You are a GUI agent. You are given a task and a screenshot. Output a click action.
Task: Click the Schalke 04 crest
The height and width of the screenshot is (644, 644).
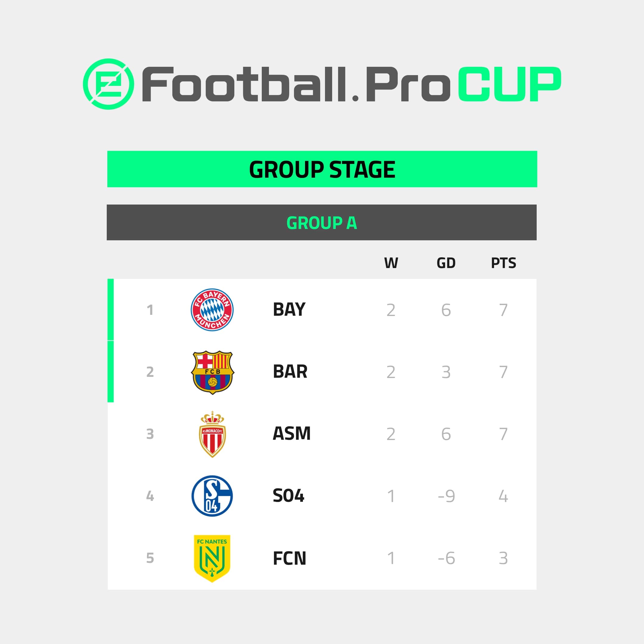pyautogui.click(x=212, y=496)
